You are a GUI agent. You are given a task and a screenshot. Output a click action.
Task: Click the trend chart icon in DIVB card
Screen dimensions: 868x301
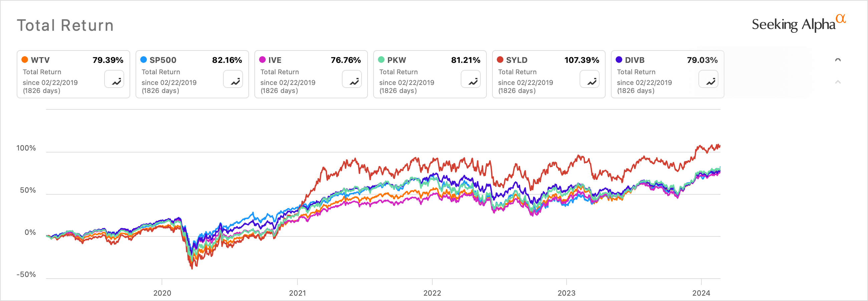708,79
